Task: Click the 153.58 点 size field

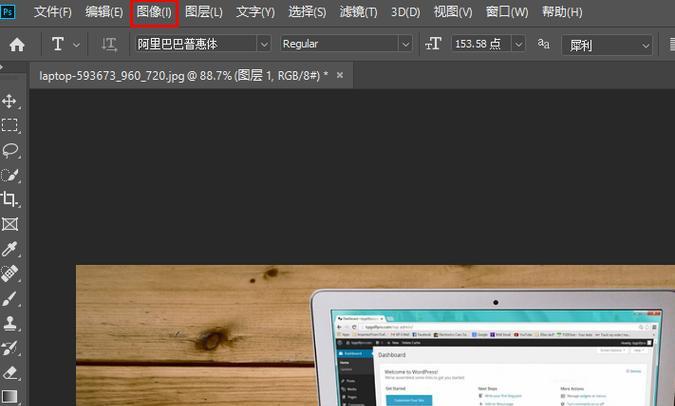Action: coord(481,44)
